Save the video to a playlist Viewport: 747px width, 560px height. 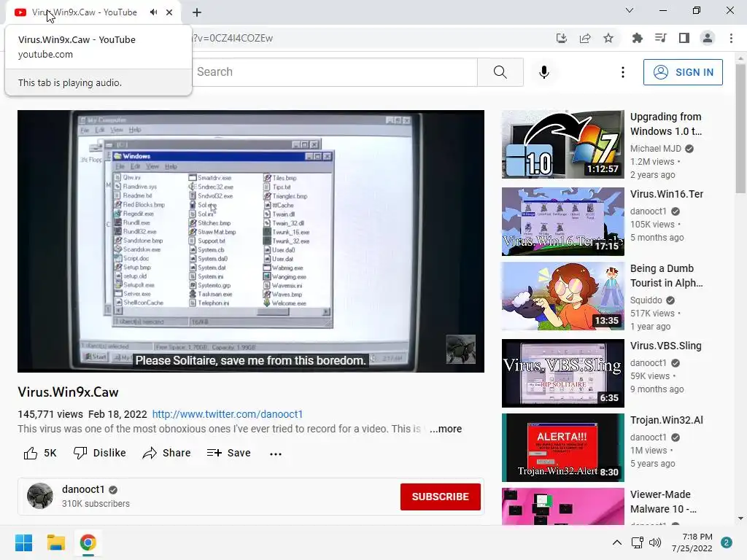228,453
